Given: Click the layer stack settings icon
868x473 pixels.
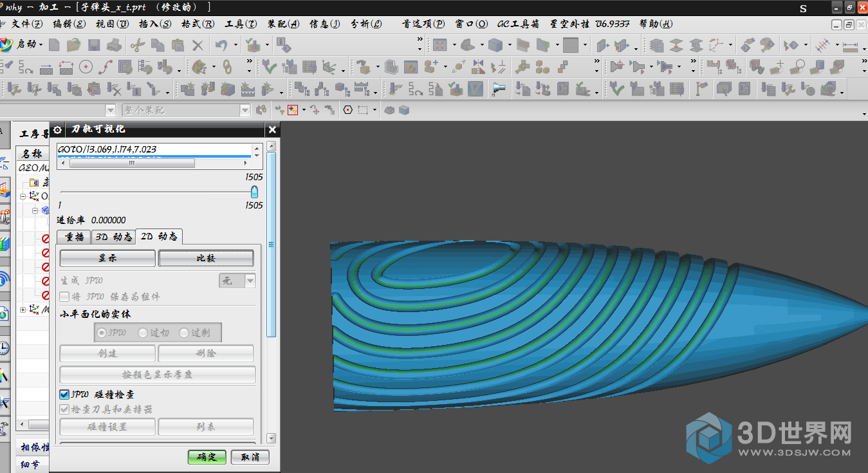Looking at the screenshot, I should (x=656, y=45).
